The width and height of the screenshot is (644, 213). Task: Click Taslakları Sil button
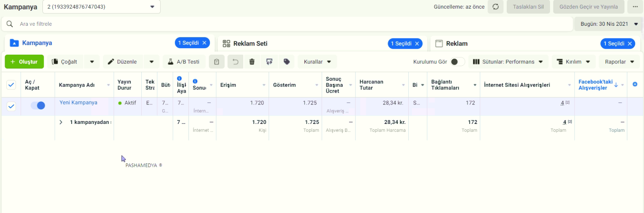tap(528, 7)
